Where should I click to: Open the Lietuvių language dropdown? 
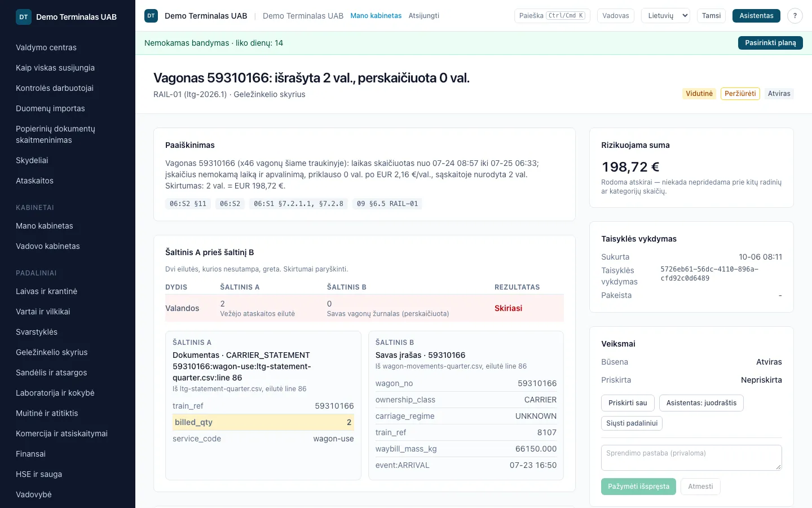666,16
